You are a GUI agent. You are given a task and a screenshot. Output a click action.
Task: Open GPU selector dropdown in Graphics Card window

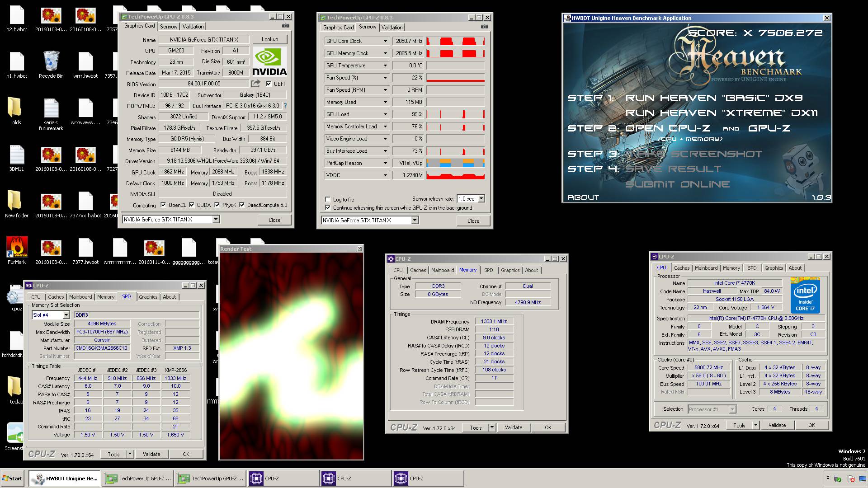click(x=216, y=219)
